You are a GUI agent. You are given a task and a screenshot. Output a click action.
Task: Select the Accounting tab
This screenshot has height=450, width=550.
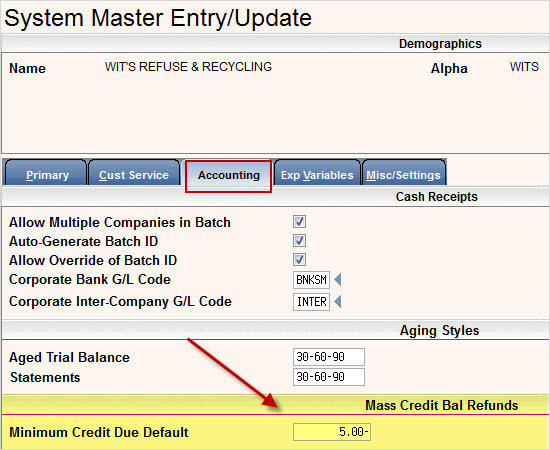click(x=229, y=175)
